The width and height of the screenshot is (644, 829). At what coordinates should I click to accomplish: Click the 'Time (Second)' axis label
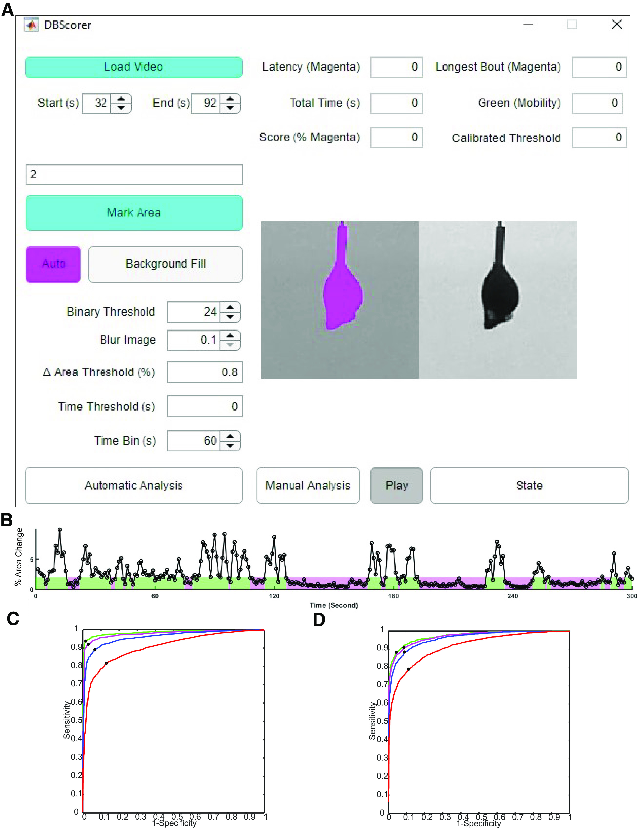[334, 606]
